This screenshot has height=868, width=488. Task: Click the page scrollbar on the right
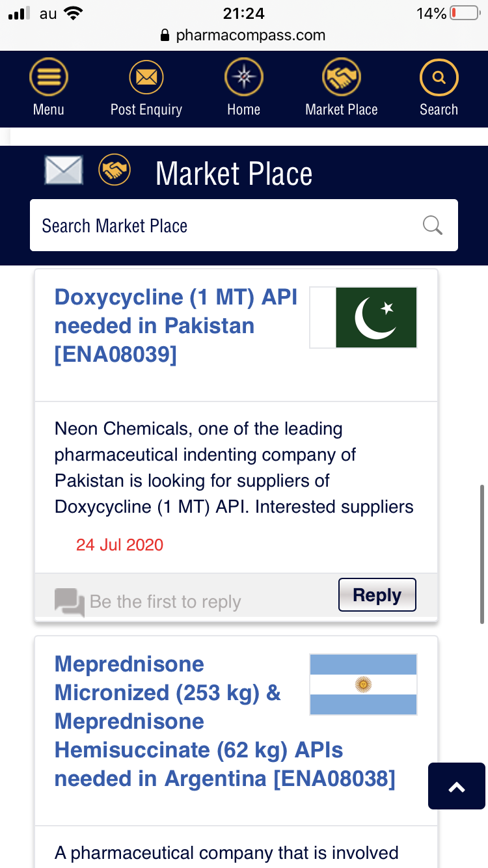[x=481, y=553]
